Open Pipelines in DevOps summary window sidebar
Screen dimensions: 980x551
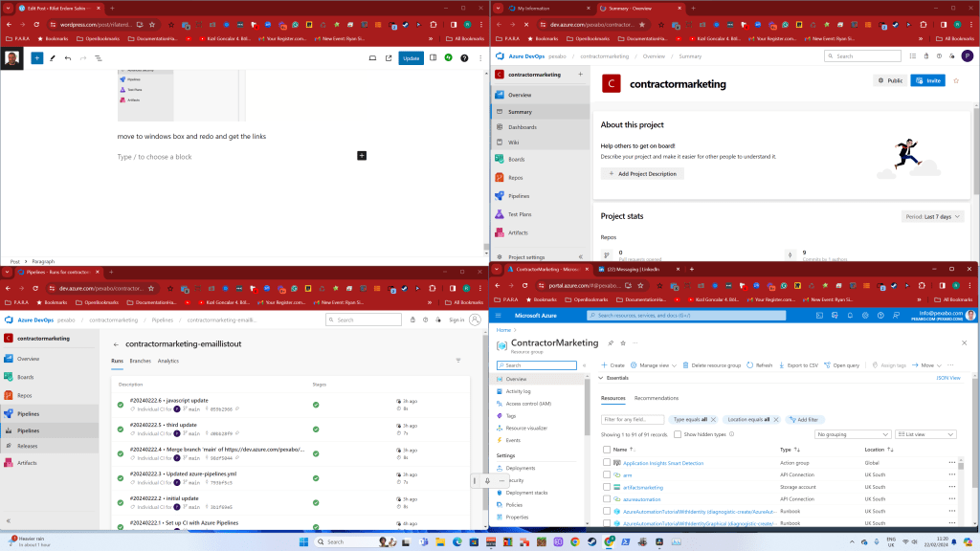tap(518, 196)
